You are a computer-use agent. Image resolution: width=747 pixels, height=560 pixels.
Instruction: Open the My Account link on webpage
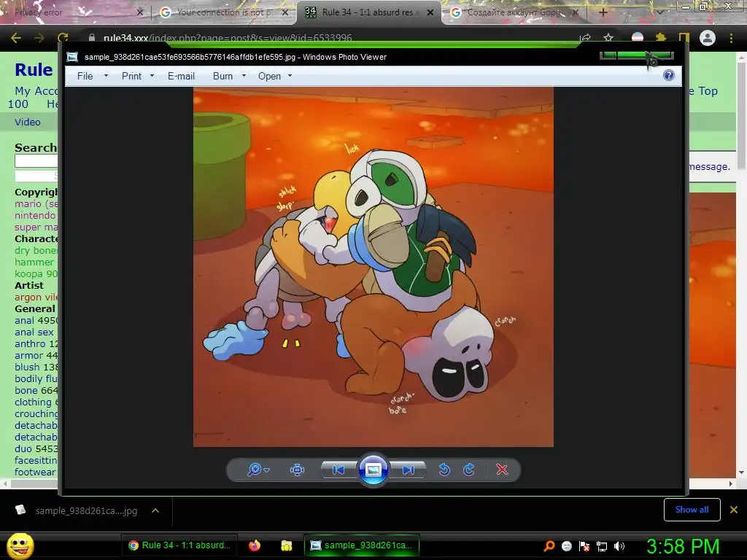click(x=36, y=90)
